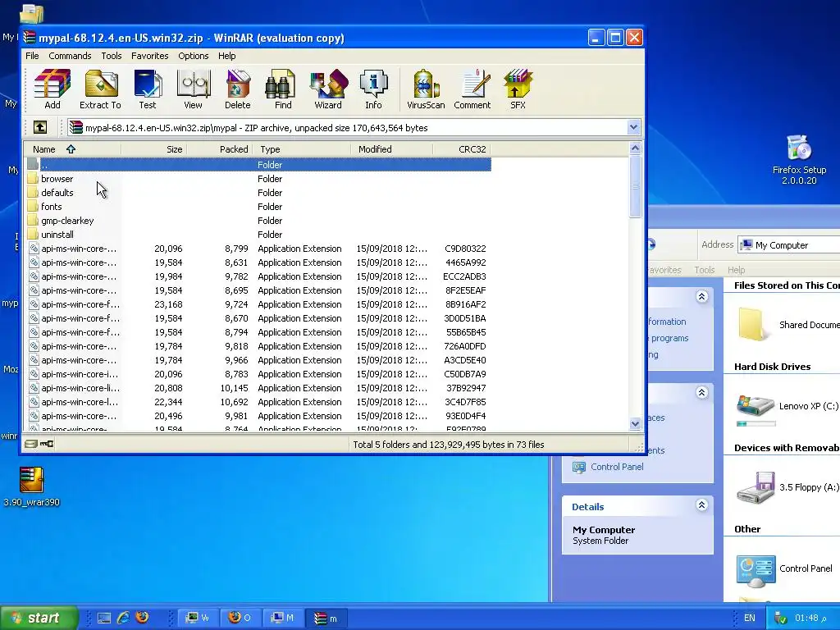Start VirusScan on the archive
Screen dimensions: 840x630
426,89
